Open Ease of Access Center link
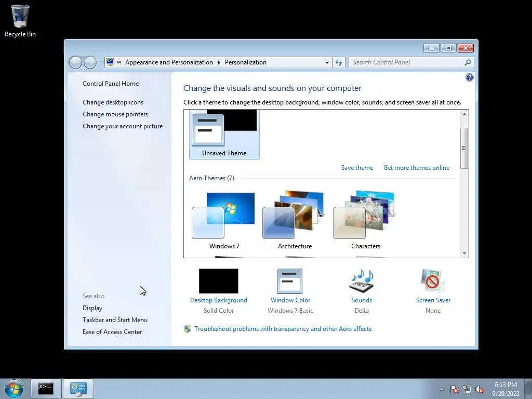The width and height of the screenshot is (532, 399). point(112,331)
